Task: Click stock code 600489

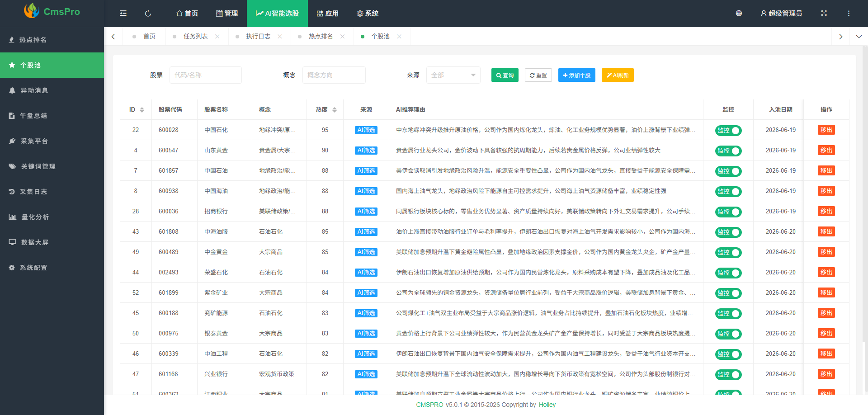Action: pos(169,252)
